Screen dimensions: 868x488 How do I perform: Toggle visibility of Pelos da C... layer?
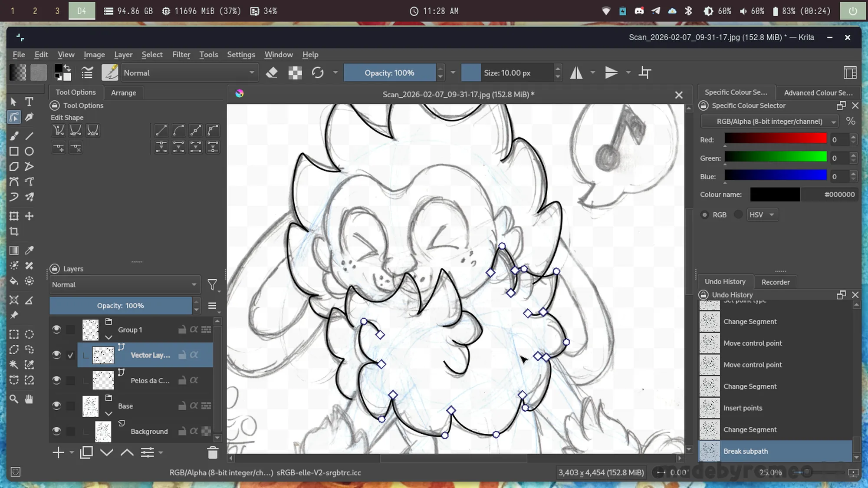pos(56,380)
